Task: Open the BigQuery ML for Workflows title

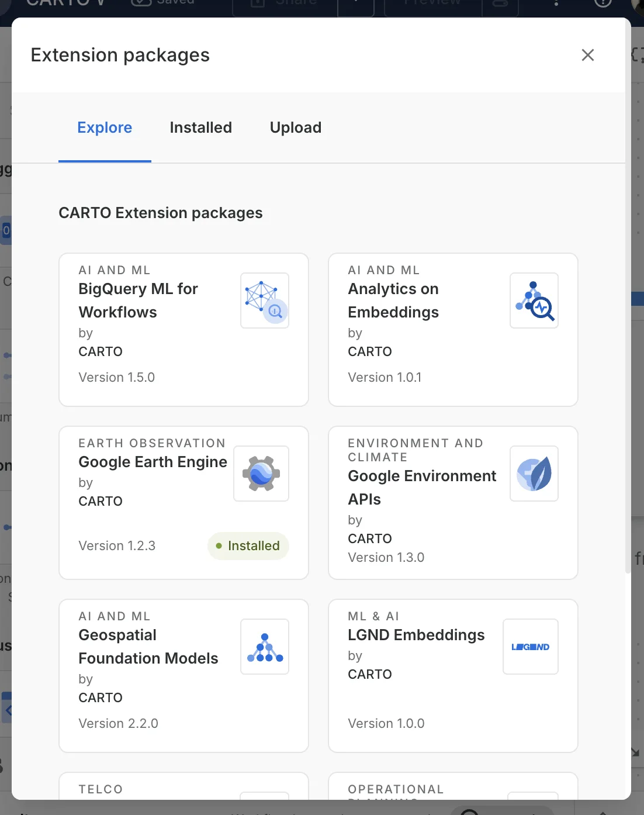Action: pos(139,301)
